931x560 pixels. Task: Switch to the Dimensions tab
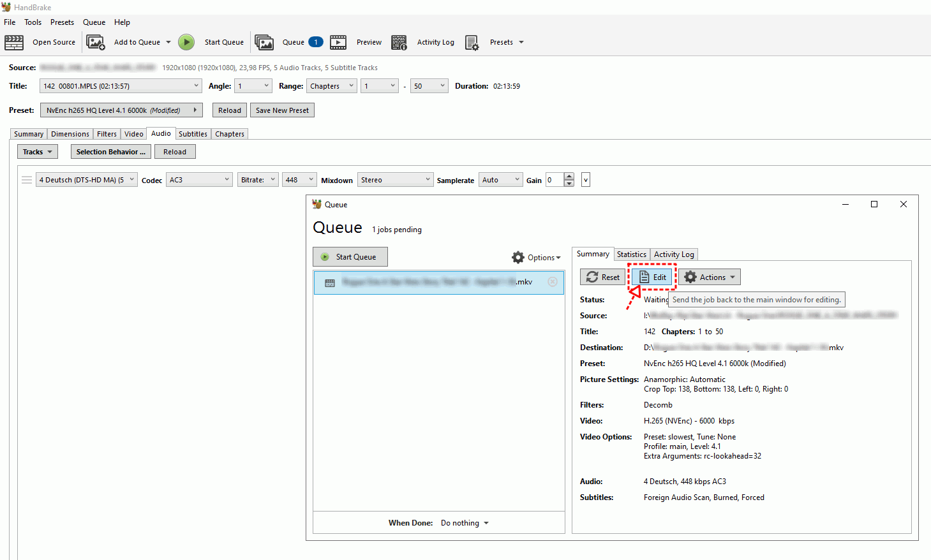point(70,134)
